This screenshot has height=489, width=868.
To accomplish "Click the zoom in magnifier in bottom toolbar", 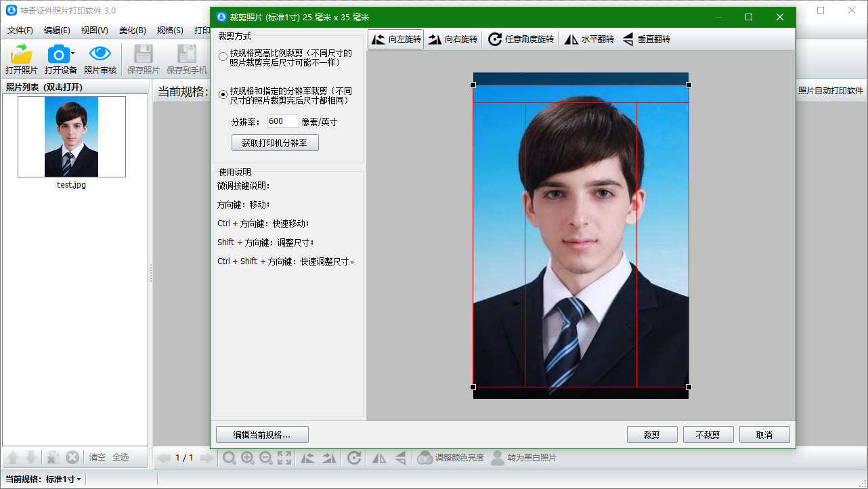I will tap(248, 458).
